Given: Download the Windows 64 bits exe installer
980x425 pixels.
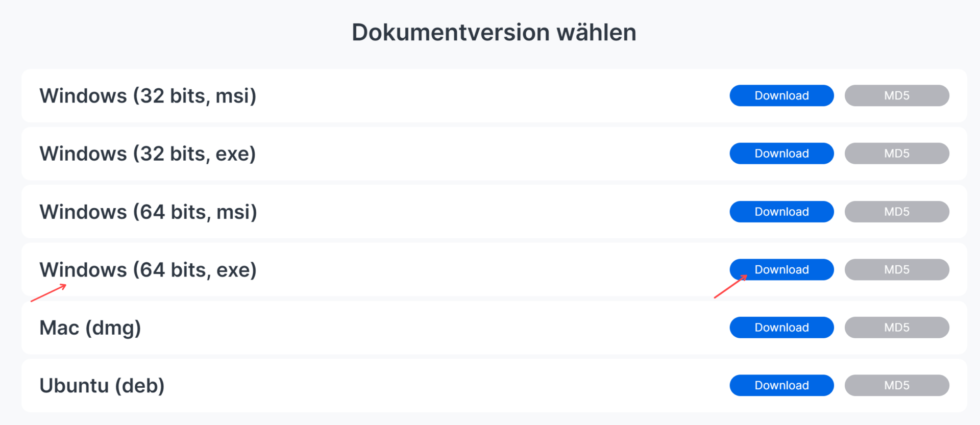Looking at the screenshot, I should pyautogui.click(x=781, y=269).
